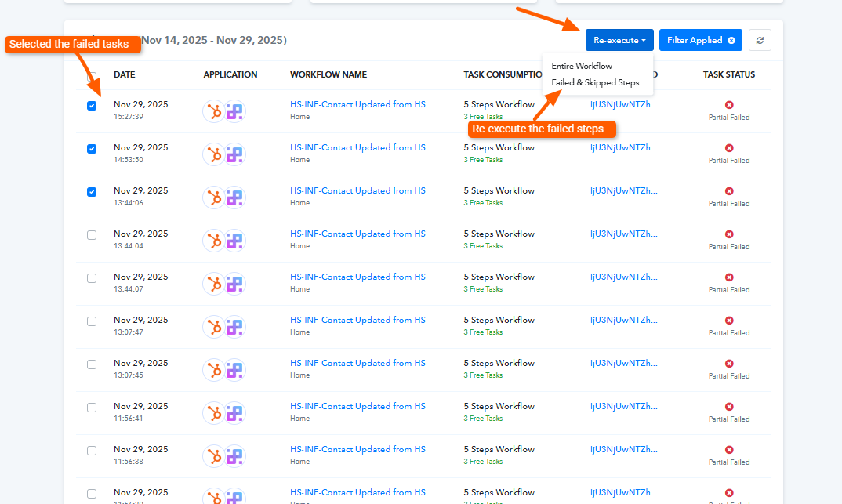
Task: Open task ID link in 13:44:04 row
Action: pyautogui.click(x=623, y=234)
